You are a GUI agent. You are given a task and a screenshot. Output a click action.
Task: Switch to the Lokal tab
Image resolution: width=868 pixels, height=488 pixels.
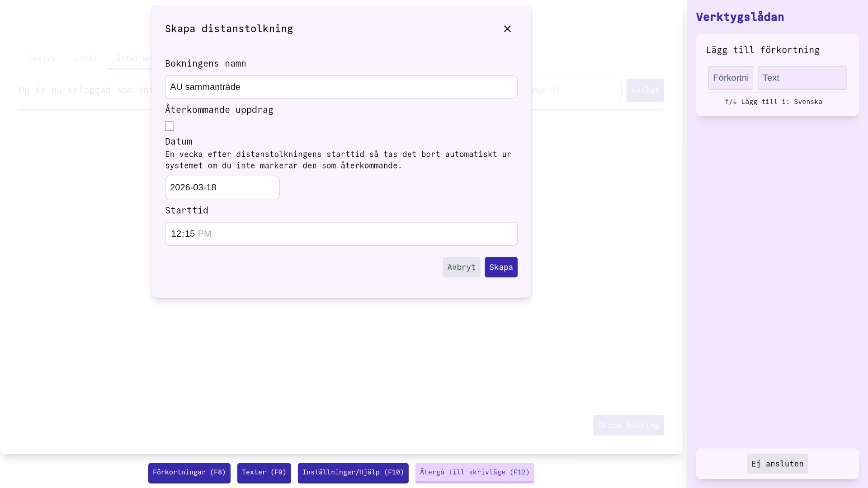tap(86, 58)
